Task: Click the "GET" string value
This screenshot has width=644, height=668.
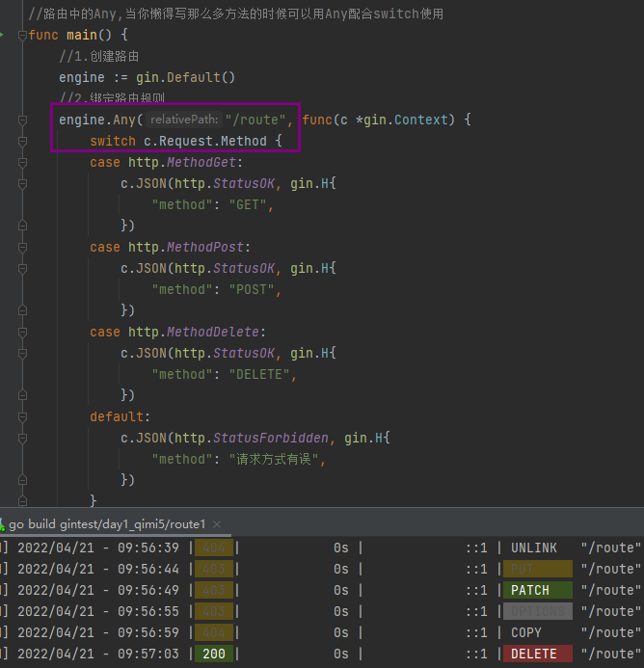Action: [248, 205]
